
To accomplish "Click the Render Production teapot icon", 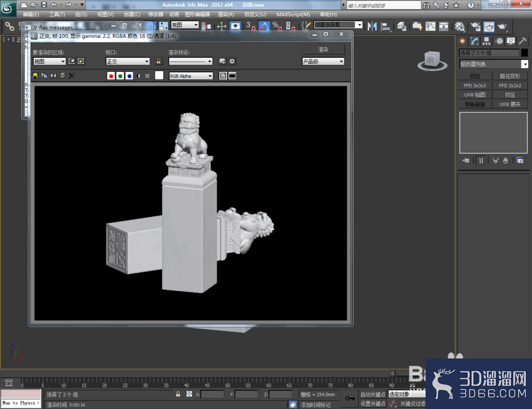I will [502, 26].
